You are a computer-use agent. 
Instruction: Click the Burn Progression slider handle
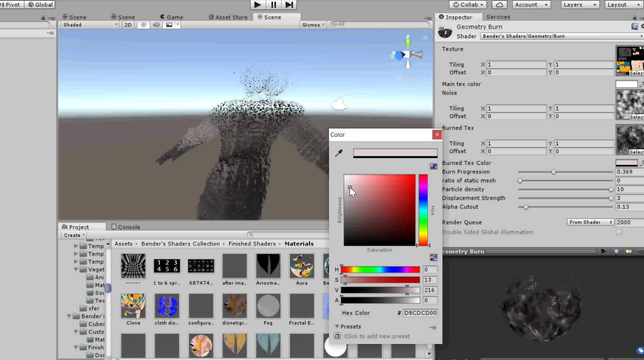pyautogui.click(x=554, y=172)
